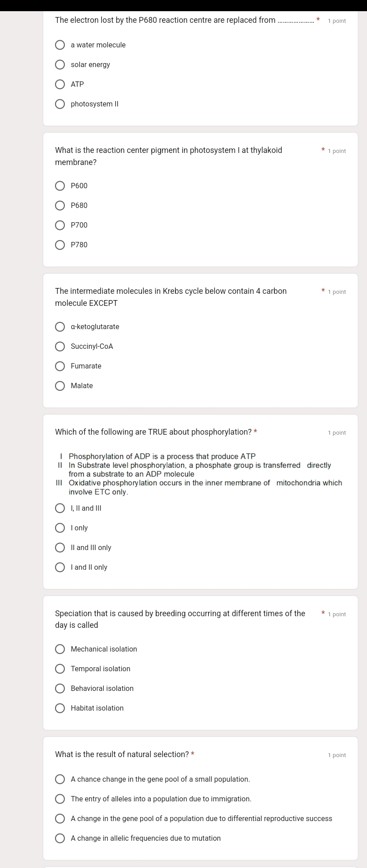
Task: Select 'I and II only' answer
Action: pyautogui.click(x=60, y=567)
